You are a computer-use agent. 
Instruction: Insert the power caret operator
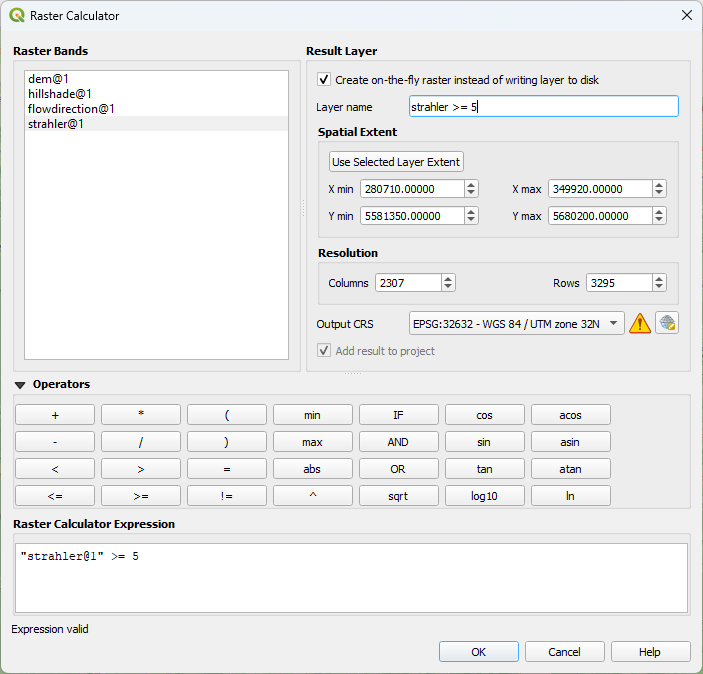pos(312,496)
